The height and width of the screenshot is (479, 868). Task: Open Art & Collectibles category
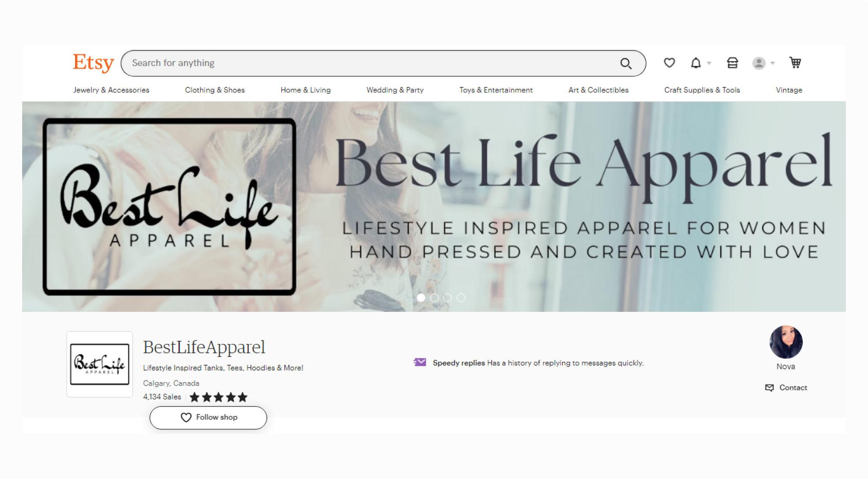598,90
